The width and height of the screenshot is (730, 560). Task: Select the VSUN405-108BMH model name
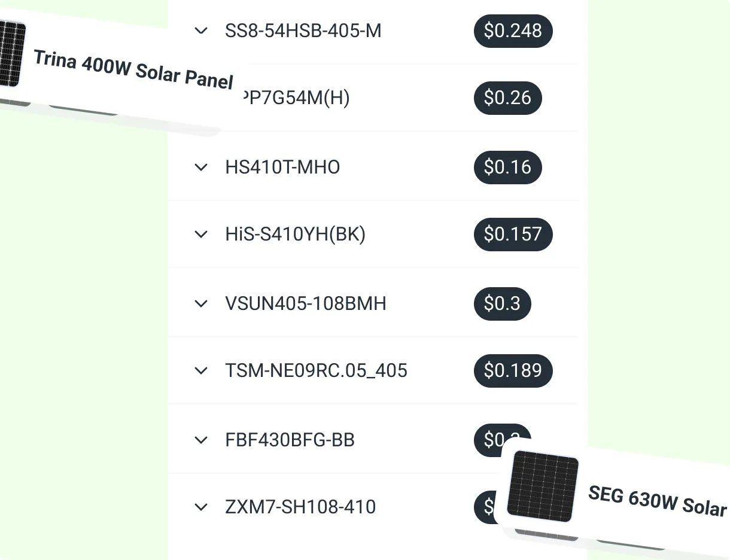(305, 303)
